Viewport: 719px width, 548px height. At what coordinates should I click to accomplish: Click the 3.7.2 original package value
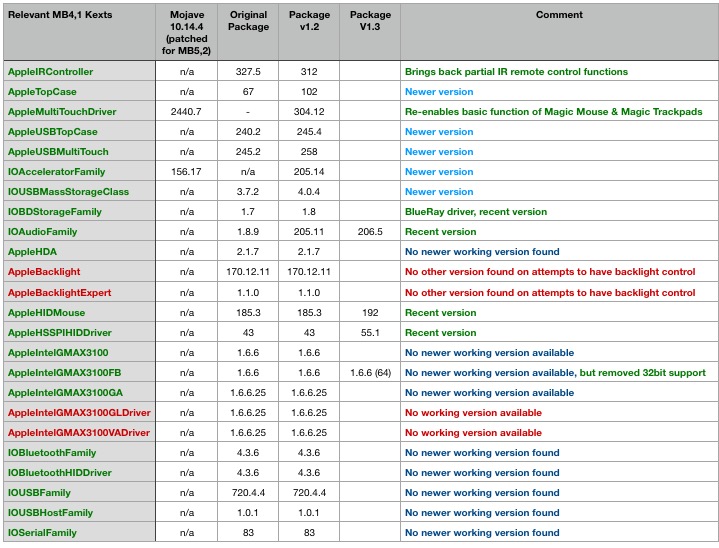248,192
